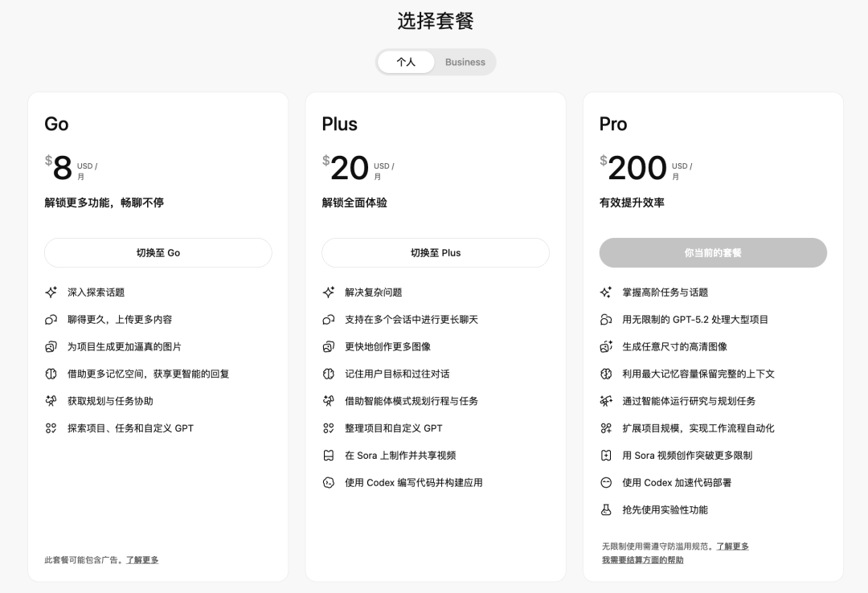This screenshot has height=593, width=868.
Task: Click the image icon beside 更快地创作更多图像
Action: [x=328, y=346]
